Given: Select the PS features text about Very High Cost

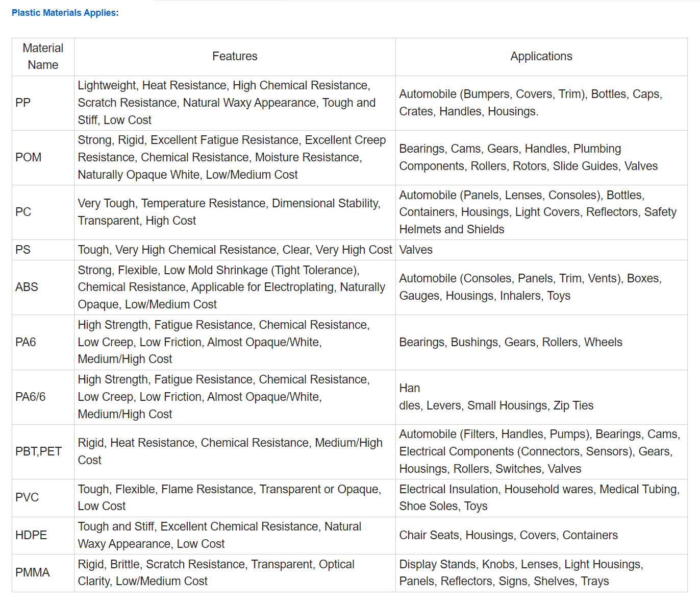Looking at the screenshot, I should tap(235, 250).
